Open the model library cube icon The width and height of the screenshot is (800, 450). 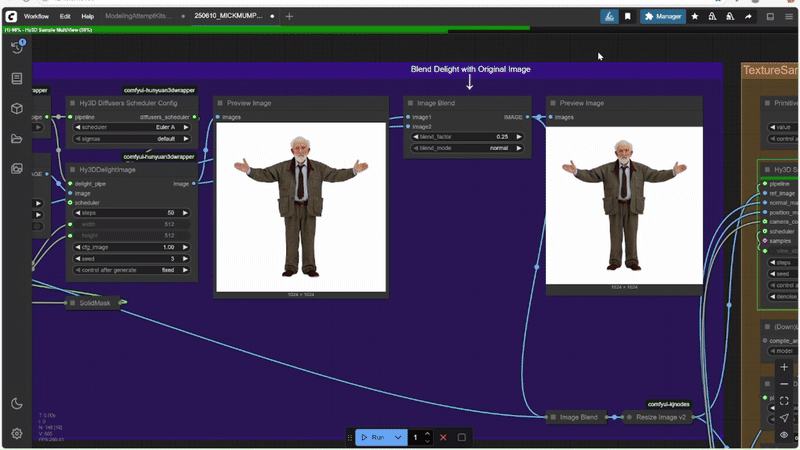click(17, 108)
